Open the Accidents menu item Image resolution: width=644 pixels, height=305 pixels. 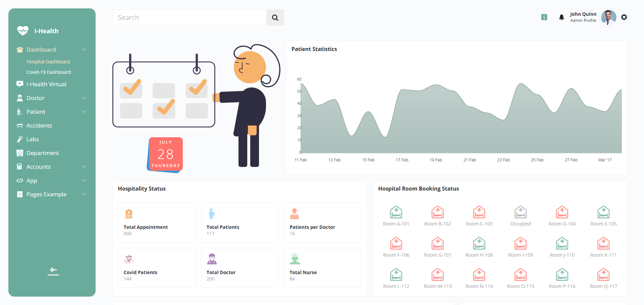[39, 125]
